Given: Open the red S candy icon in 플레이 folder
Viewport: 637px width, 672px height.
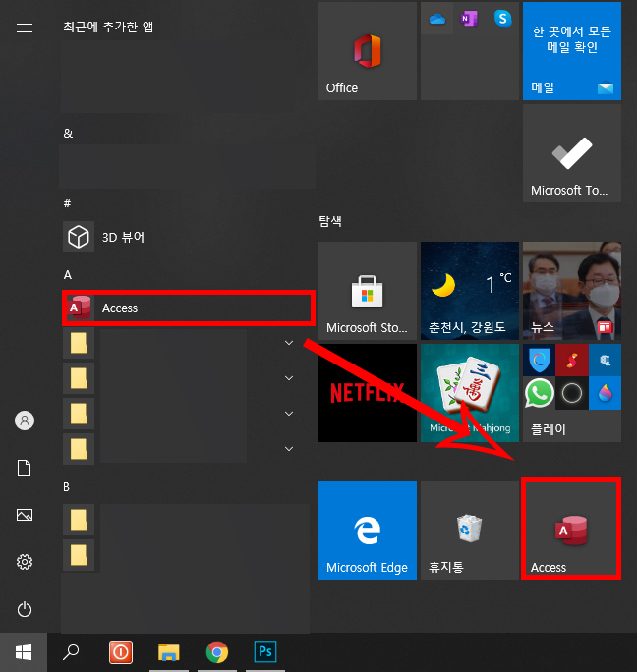Looking at the screenshot, I should (572, 360).
